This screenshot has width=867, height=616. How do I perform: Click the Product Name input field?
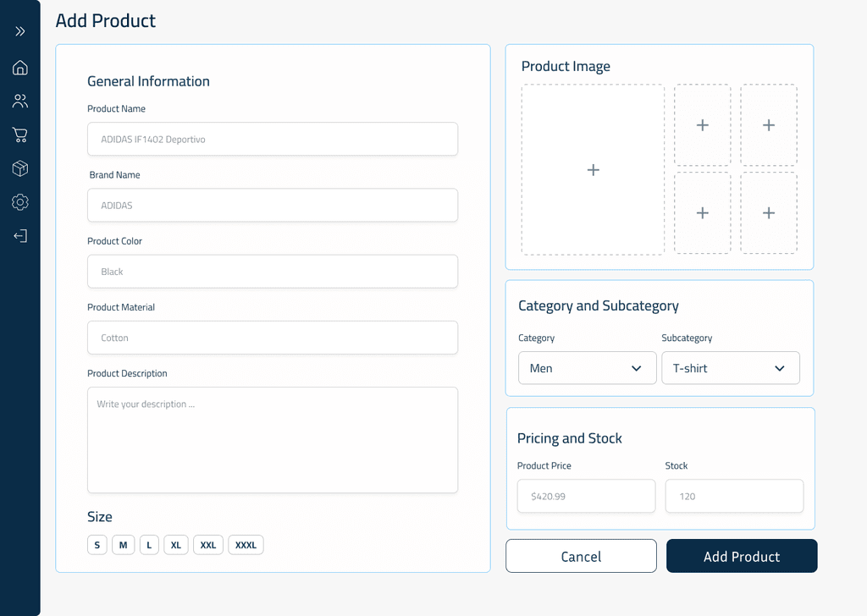click(273, 139)
